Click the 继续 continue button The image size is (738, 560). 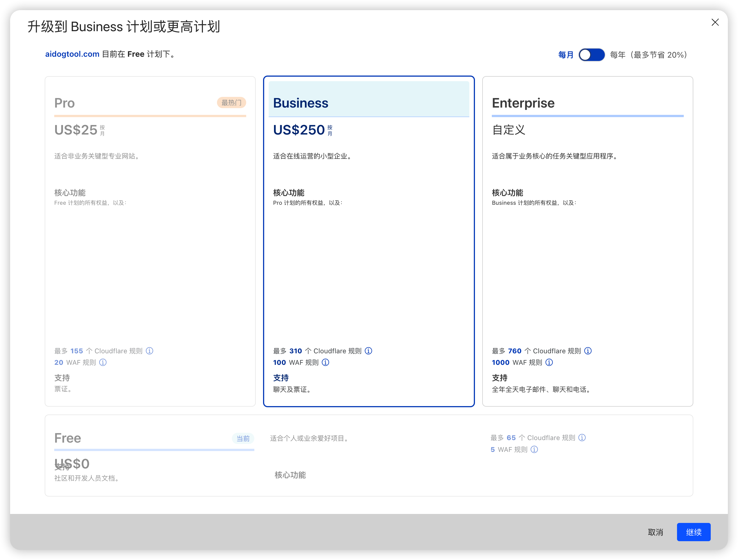[694, 532]
